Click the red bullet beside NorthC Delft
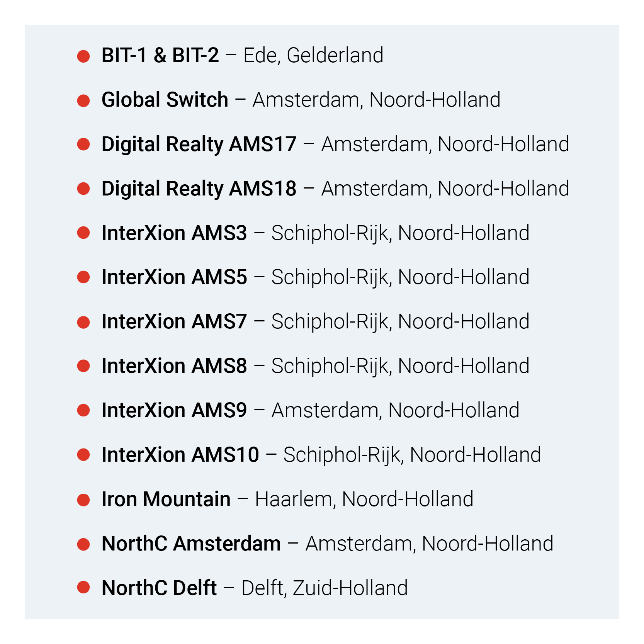Image resolution: width=644 pixels, height=644 pixels. tap(83, 588)
